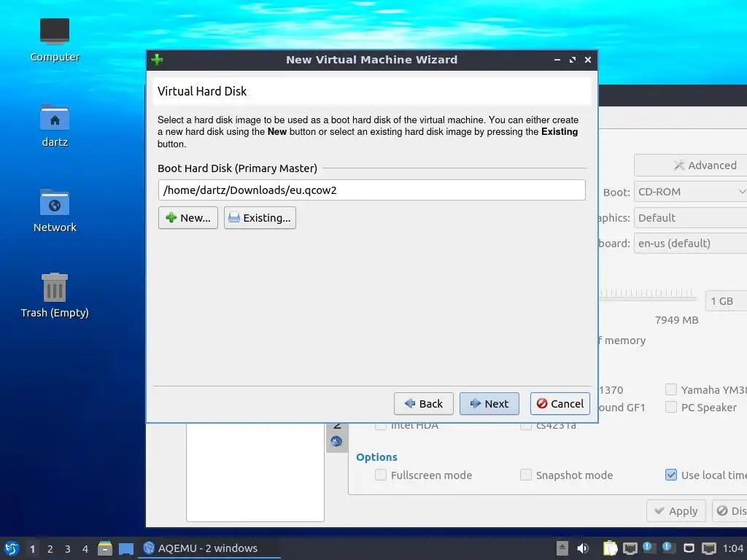Click the Next button in the wizard

click(489, 403)
